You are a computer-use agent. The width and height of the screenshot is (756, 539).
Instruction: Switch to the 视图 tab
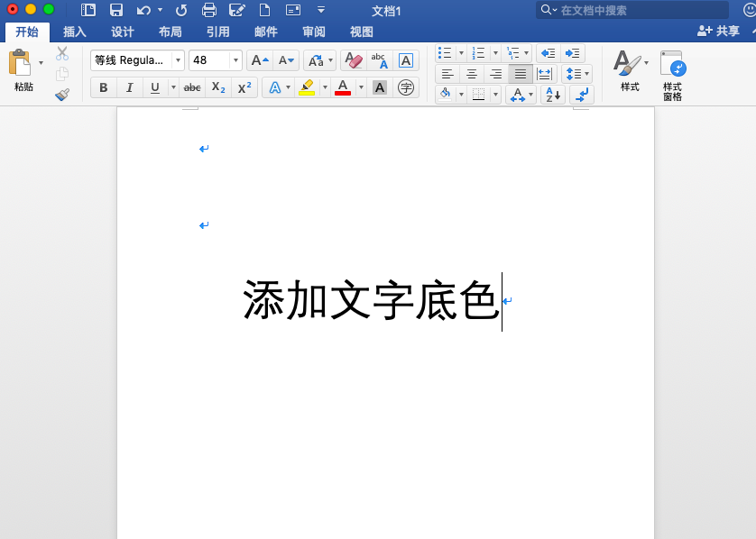click(x=362, y=32)
